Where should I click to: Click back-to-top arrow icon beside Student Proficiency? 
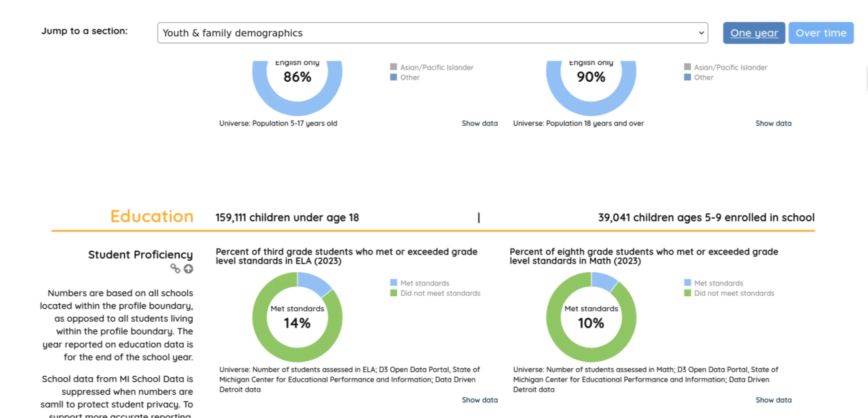(x=188, y=269)
